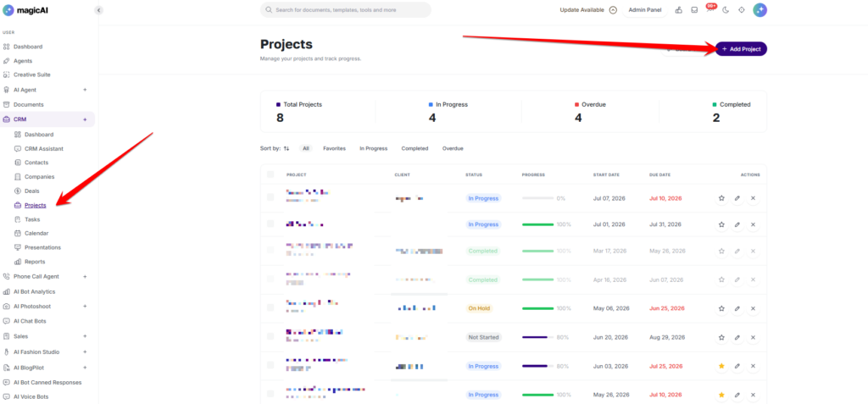Star the project starting Jul 01, 2026
Image resolution: width=868 pixels, height=404 pixels.
[x=721, y=224]
